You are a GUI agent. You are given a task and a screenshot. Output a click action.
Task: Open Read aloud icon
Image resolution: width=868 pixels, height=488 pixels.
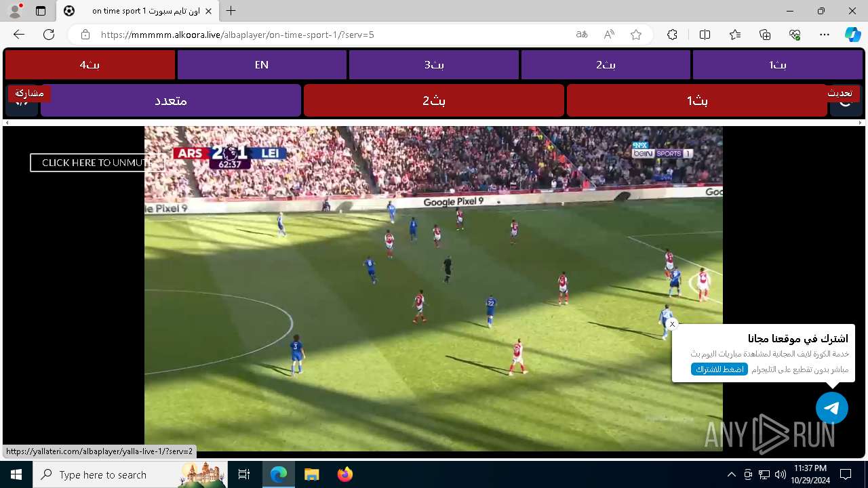[x=609, y=35]
